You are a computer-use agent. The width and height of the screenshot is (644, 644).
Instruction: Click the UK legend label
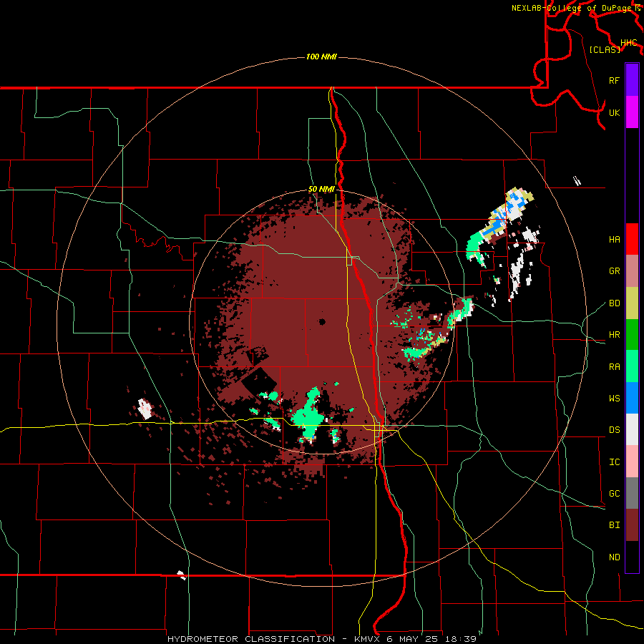[x=614, y=112]
